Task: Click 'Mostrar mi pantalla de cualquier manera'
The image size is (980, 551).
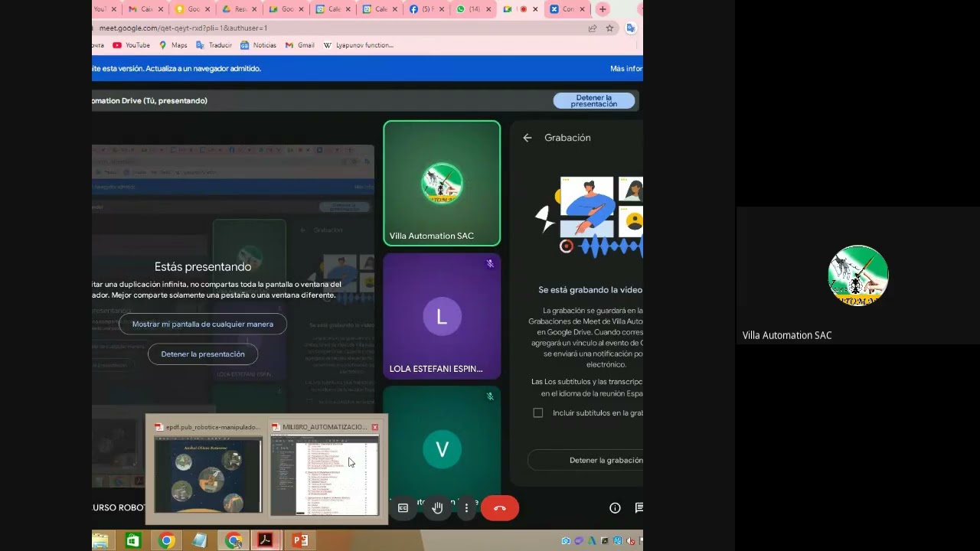Action: click(203, 324)
